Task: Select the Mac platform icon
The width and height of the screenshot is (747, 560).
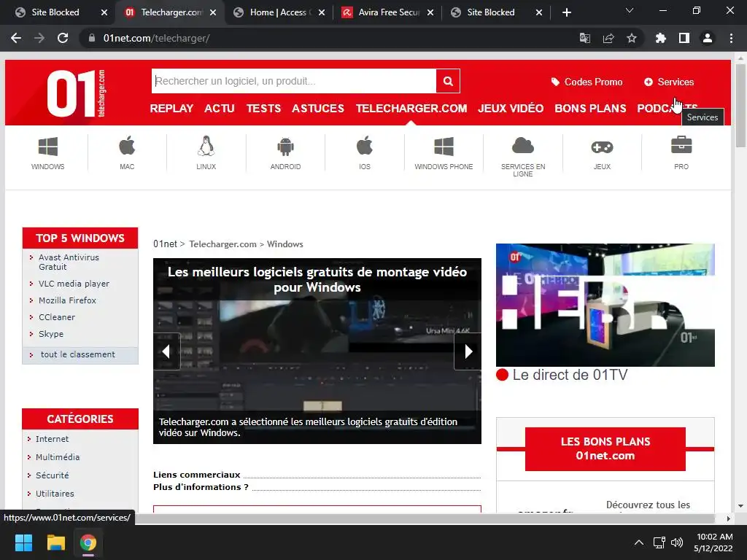Action: [x=127, y=146]
